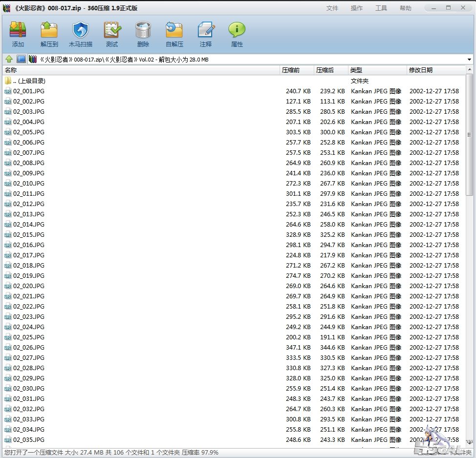Open the 帮助 menu
This screenshot has width=476, height=458.
coord(406,8)
